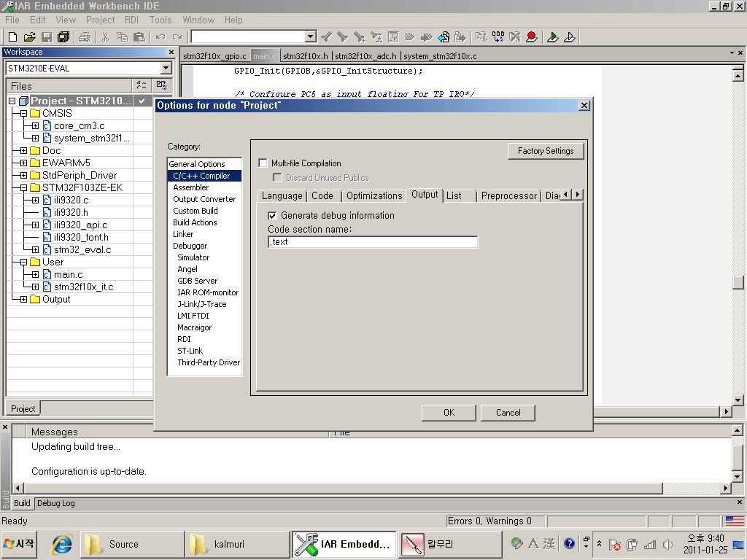Viewport: 747px width, 560px height.
Task: Click the Download and Debug green icon
Action: coord(553,36)
